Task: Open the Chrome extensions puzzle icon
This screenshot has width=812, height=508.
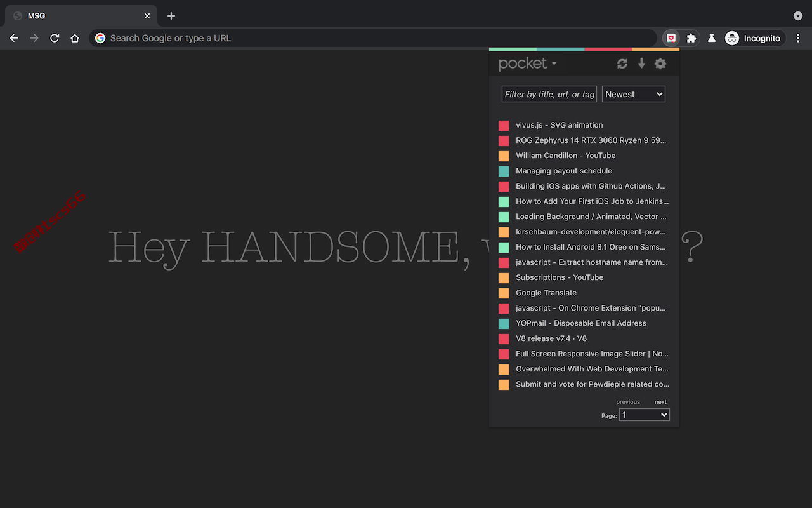Action: coord(691,38)
